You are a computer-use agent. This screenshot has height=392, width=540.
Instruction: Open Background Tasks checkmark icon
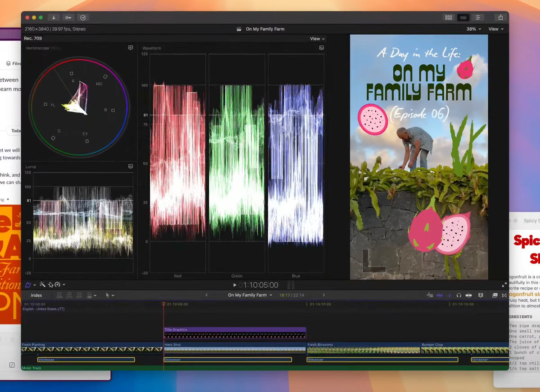pos(83,18)
